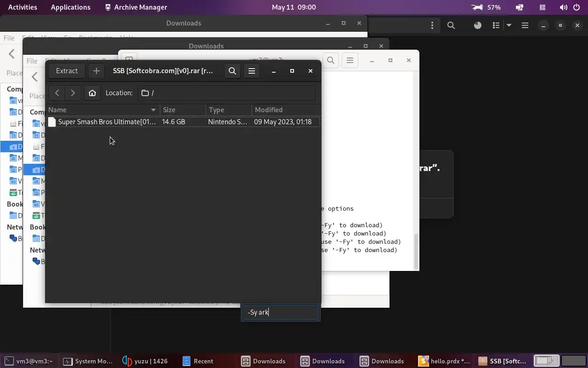Select Trash icon in second Downloads sidebar
The image size is (588, 368).
click(x=36, y=215)
